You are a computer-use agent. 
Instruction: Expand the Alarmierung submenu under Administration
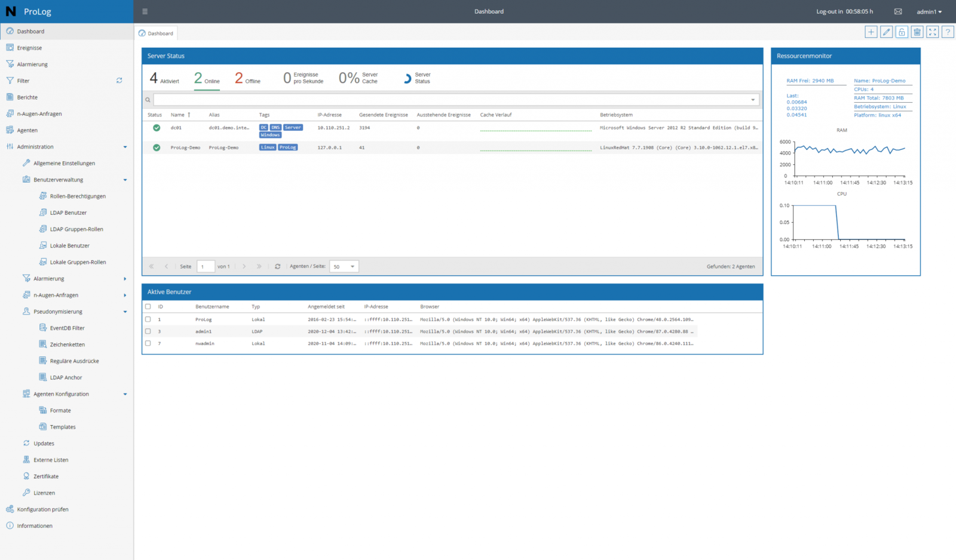[x=125, y=278]
